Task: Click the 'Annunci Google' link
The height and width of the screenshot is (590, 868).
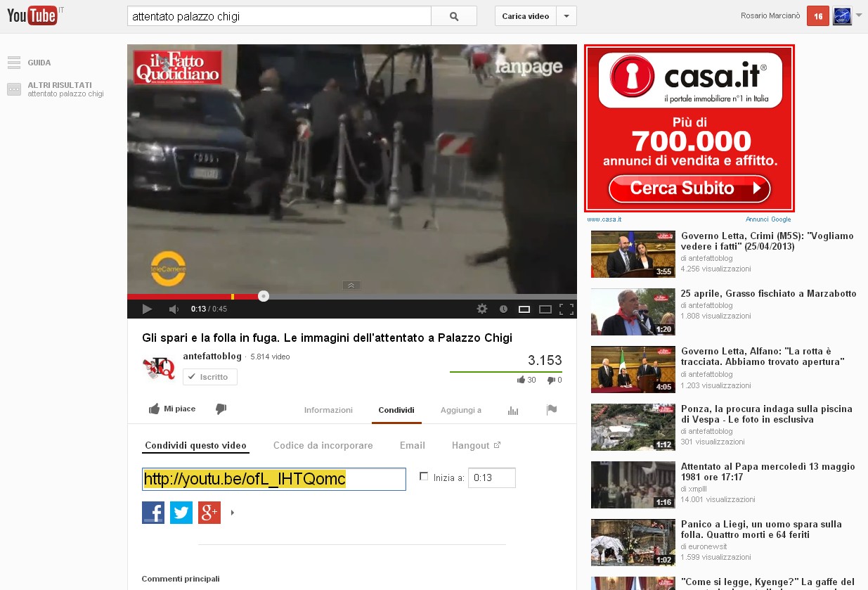Action: coord(768,219)
